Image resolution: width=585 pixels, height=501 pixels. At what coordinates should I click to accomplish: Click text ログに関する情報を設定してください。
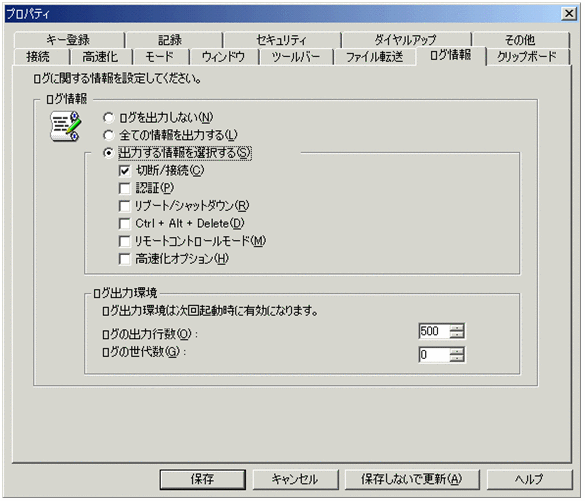pos(118,79)
